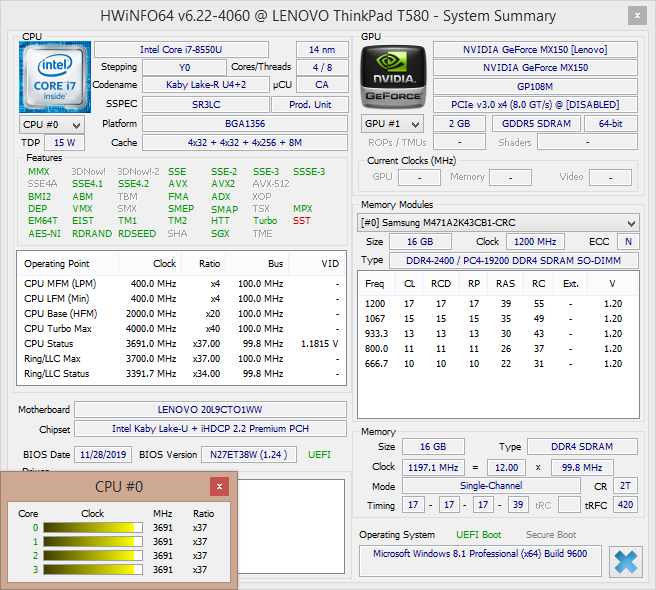Click the PCIe v3.0 x4 bus field

tap(535, 105)
